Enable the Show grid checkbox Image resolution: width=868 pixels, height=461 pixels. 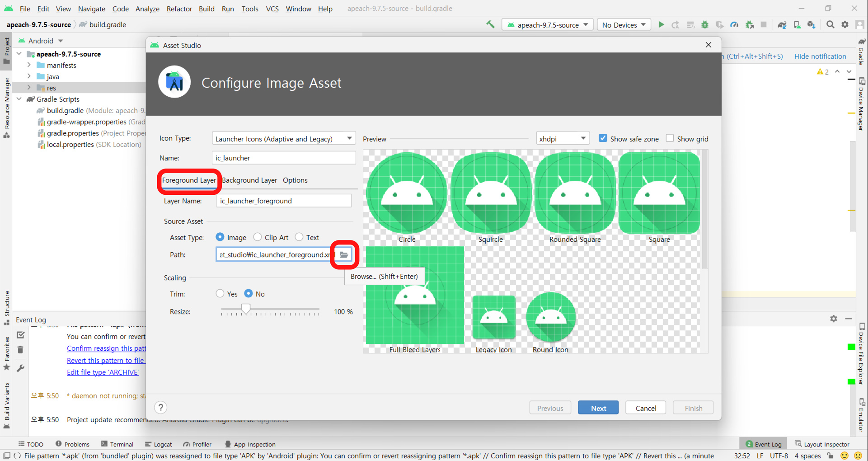point(670,138)
